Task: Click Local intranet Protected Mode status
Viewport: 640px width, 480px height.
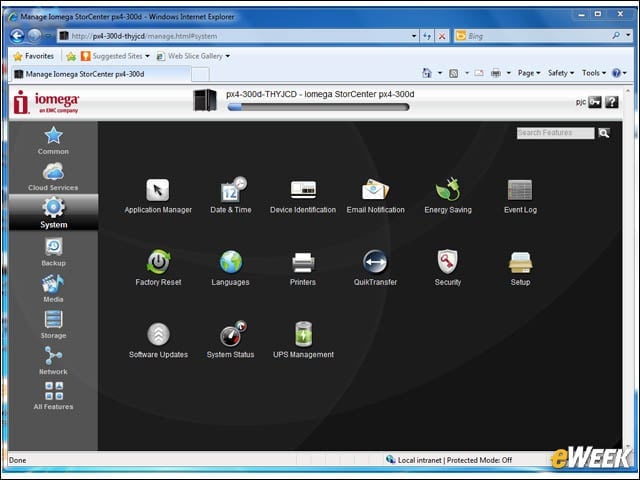Action: click(449, 460)
